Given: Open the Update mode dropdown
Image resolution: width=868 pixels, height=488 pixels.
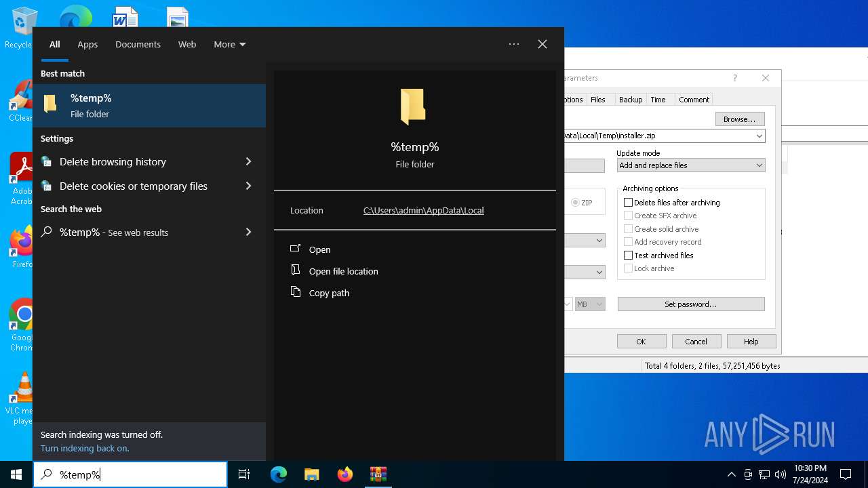Looking at the screenshot, I should coord(691,165).
